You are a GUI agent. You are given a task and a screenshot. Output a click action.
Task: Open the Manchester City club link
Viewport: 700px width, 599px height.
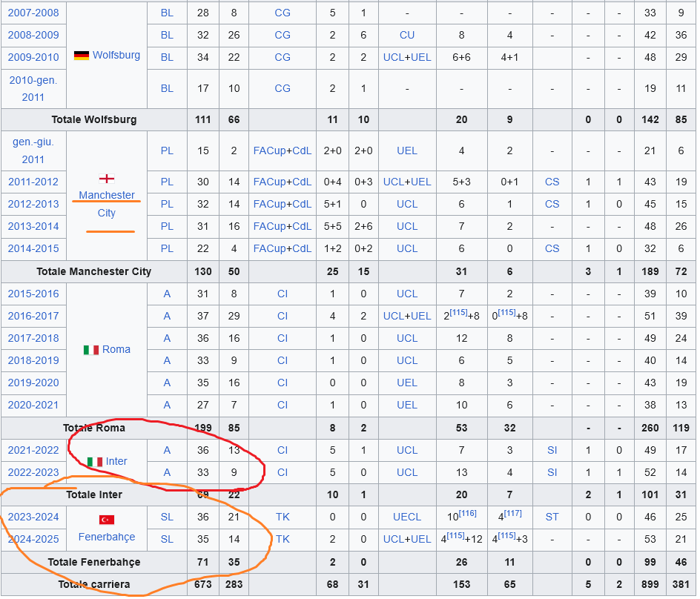(106, 204)
